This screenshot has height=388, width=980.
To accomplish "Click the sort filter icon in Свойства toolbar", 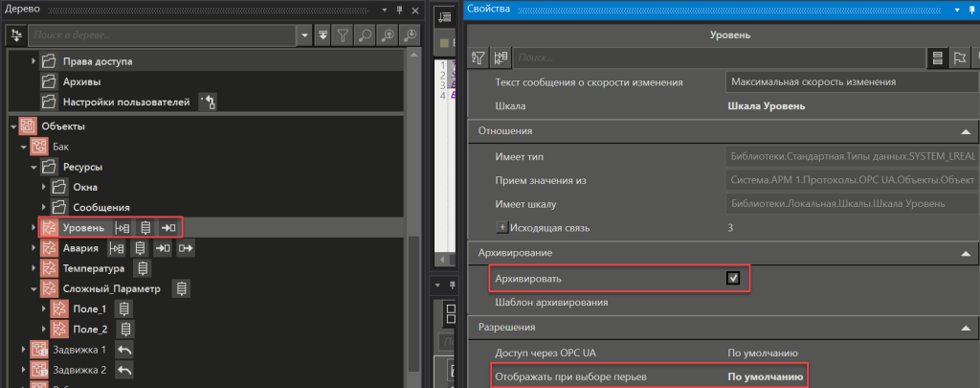I will click(480, 58).
